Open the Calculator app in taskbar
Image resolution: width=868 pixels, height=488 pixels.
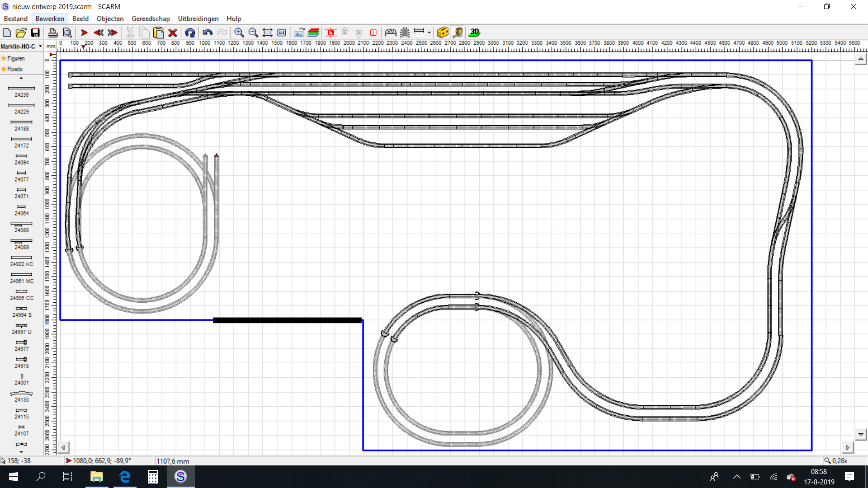(x=153, y=477)
